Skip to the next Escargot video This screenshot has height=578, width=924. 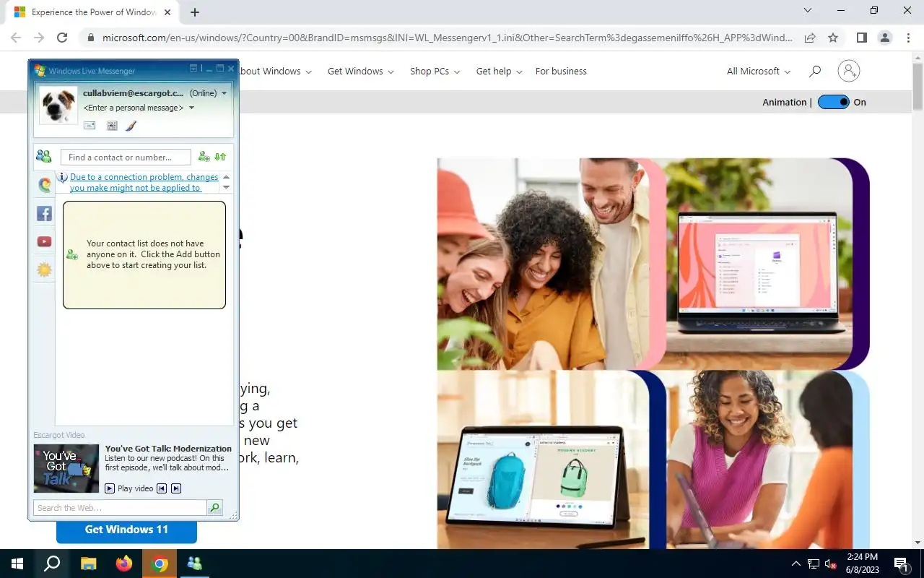pos(176,488)
